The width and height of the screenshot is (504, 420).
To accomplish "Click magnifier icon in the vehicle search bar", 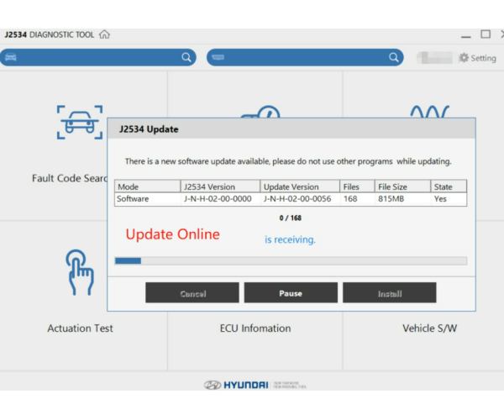I will (x=186, y=57).
